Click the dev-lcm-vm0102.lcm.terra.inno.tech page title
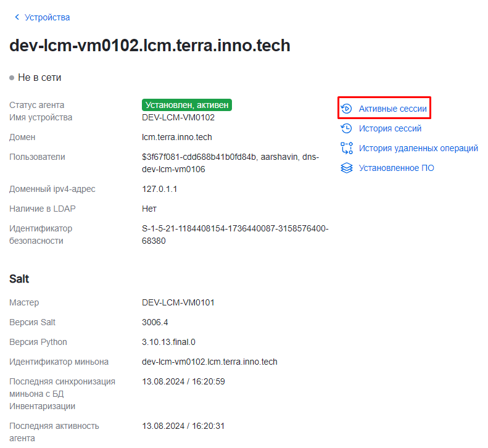 click(150, 46)
